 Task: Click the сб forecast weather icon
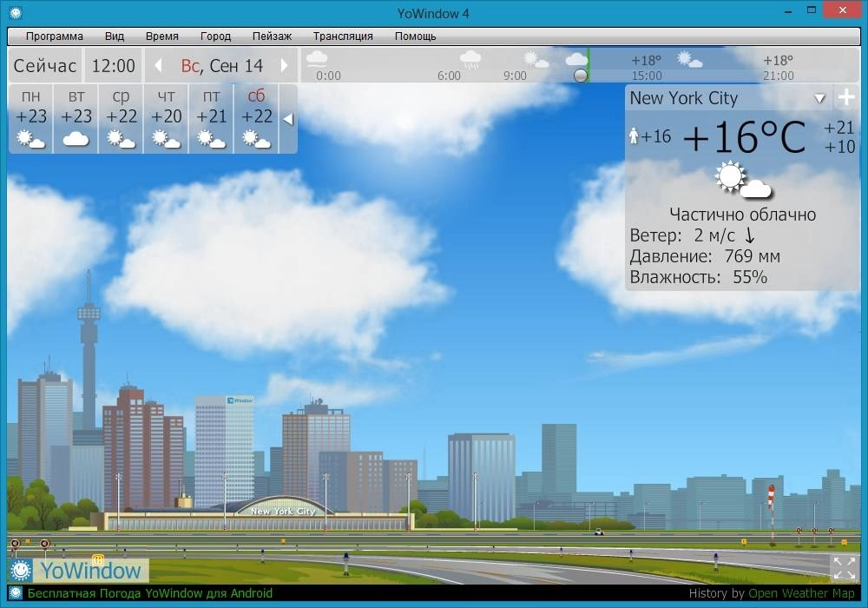point(256,139)
